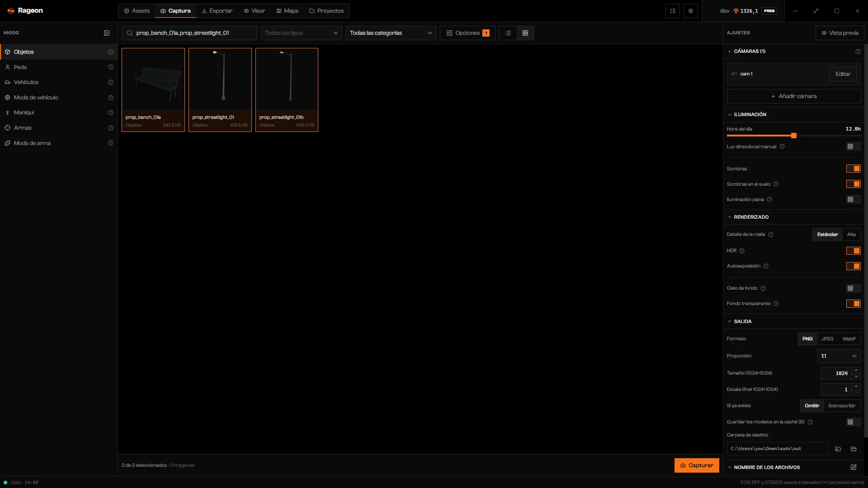Viewport: 868px width, 488px height.
Task: Open the Proporción 1:1 dropdown
Action: pyautogui.click(x=839, y=356)
